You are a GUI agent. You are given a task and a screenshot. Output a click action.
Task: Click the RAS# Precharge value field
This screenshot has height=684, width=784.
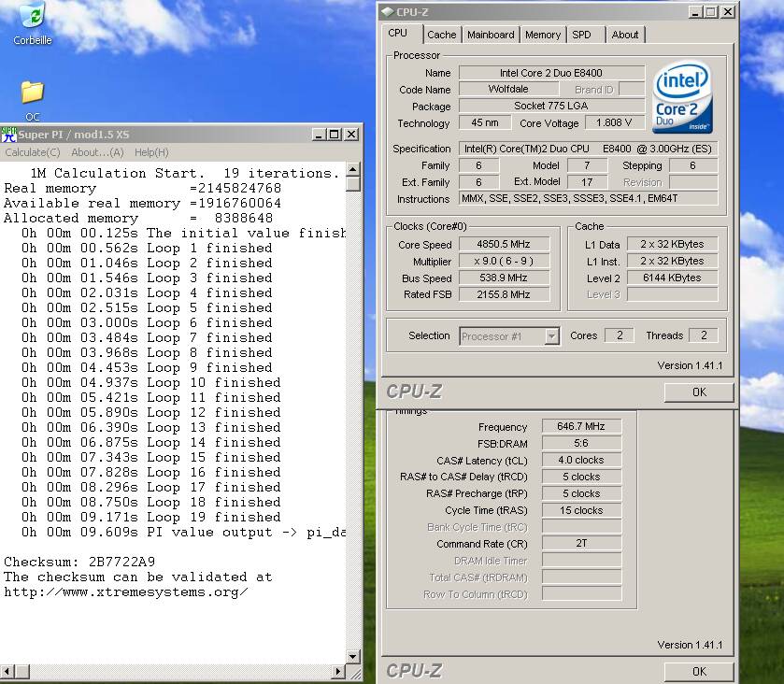[581, 493]
